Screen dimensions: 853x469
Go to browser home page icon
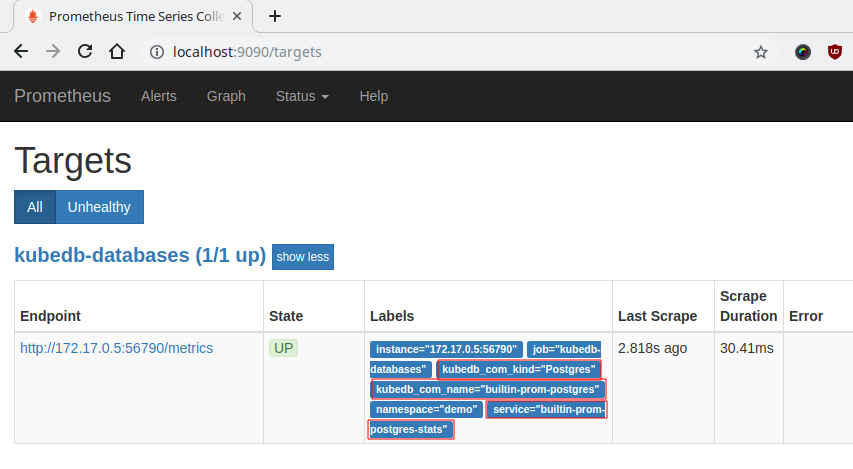tap(117, 52)
